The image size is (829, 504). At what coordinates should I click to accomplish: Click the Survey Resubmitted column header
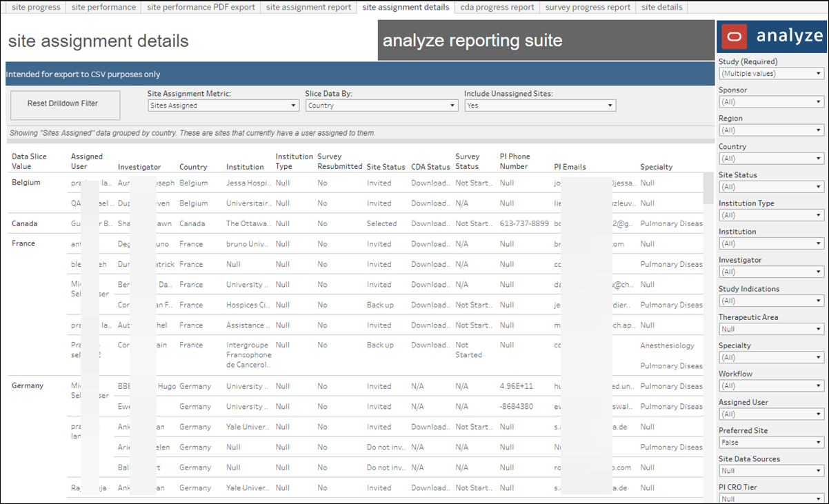pyautogui.click(x=340, y=161)
